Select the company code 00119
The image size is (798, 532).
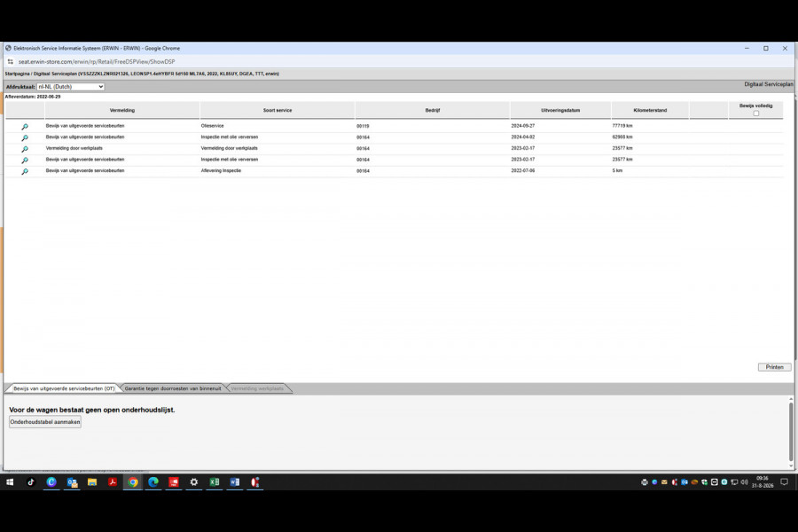(363, 126)
